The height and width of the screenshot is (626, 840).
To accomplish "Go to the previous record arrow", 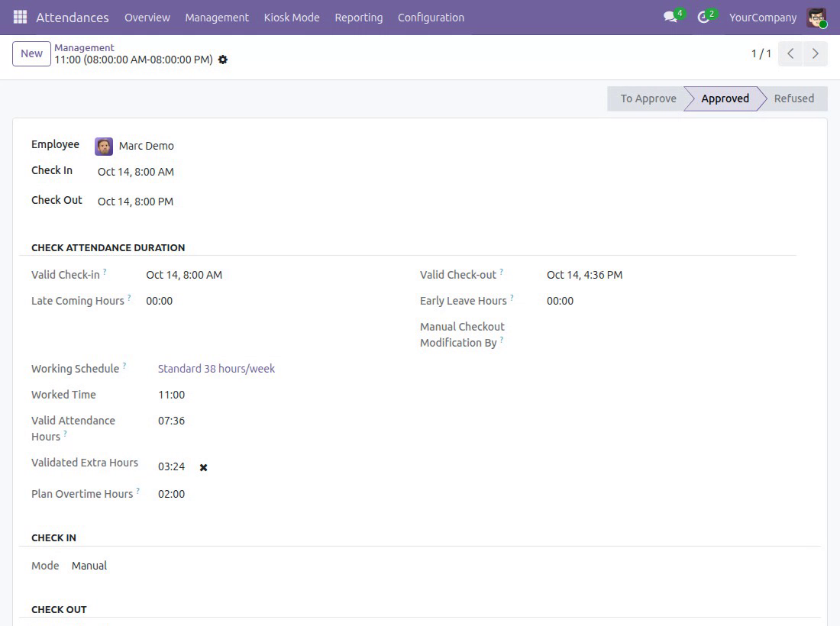I will point(790,53).
